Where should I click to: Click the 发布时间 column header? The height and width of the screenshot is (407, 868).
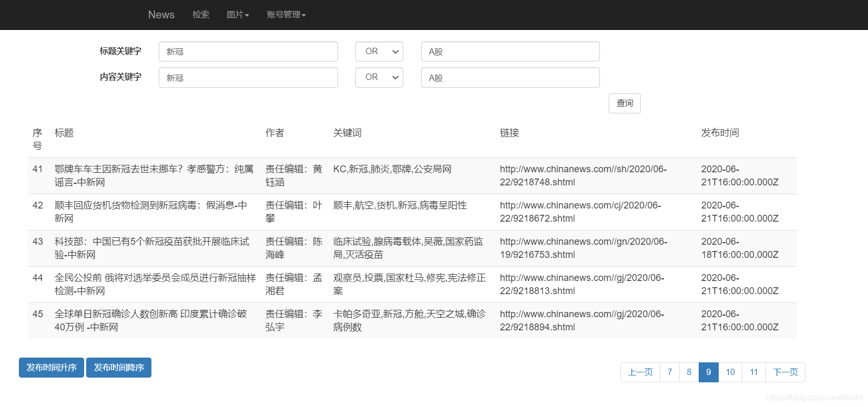720,133
